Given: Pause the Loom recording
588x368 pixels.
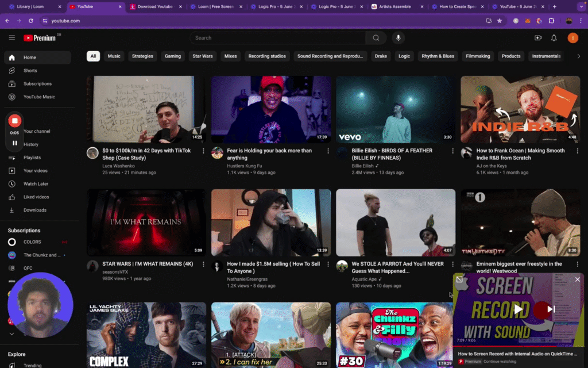Looking at the screenshot, I should click(x=14, y=143).
